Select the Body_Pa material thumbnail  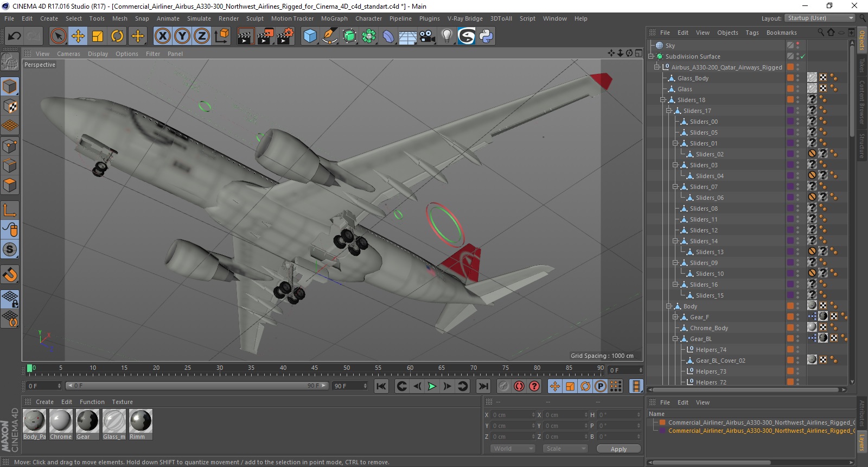coord(35,425)
